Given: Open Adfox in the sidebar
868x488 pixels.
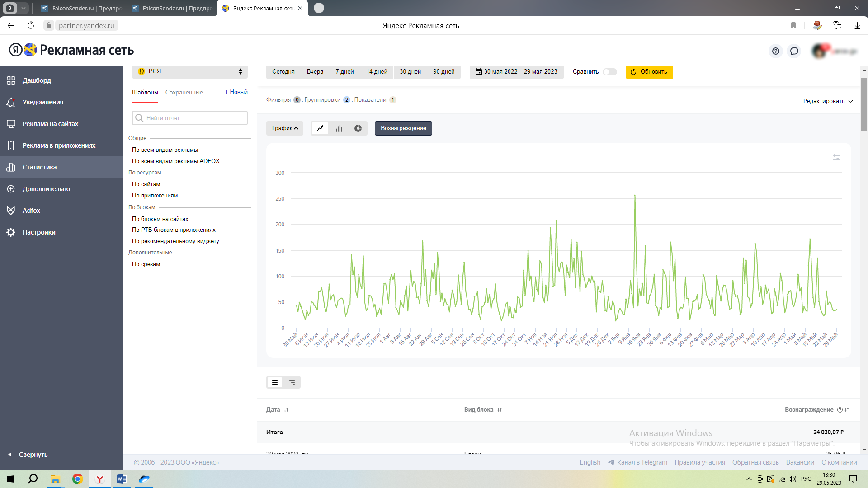Looking at the screenshot, I should 61,211.
